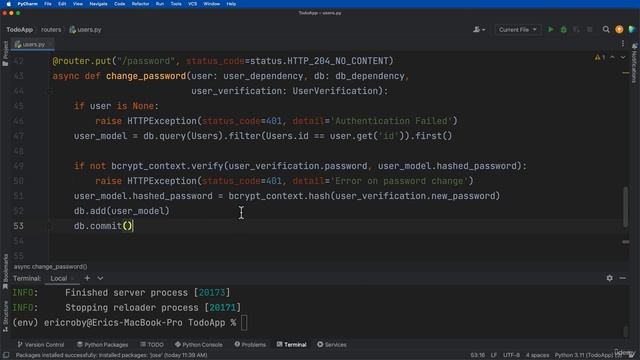This screenshot has width=640, height=360.
Task: Click the db.add(user_model) code line
Action: 121,211
